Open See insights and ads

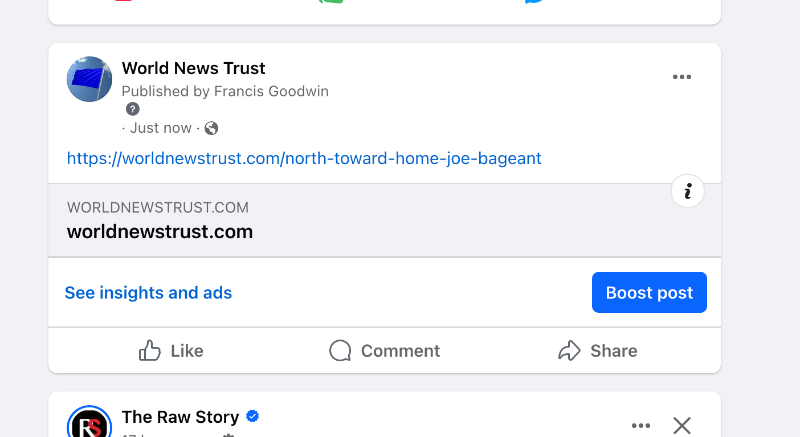pos(148,293)
